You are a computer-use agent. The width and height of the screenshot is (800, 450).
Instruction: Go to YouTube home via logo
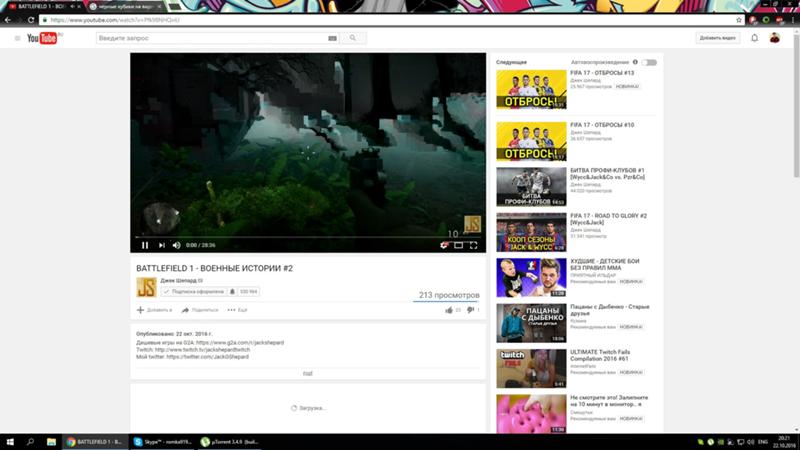(44, 38)
